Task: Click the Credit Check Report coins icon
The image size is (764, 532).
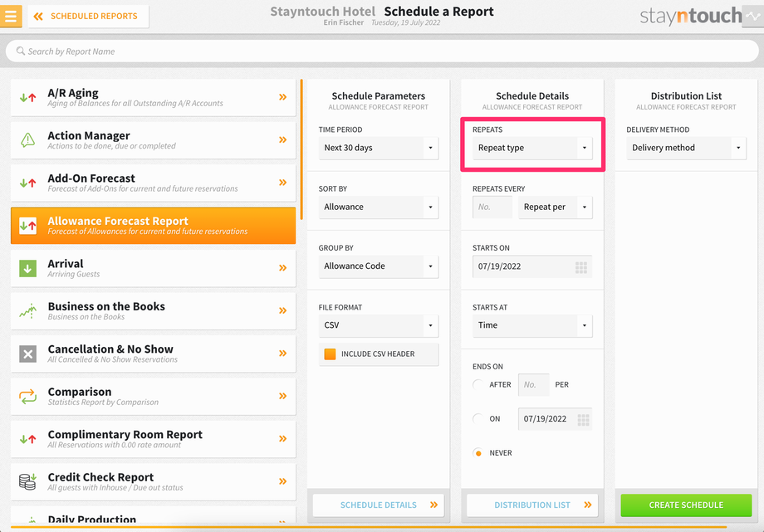Action: pyautogui.click(x=27, y=481)
